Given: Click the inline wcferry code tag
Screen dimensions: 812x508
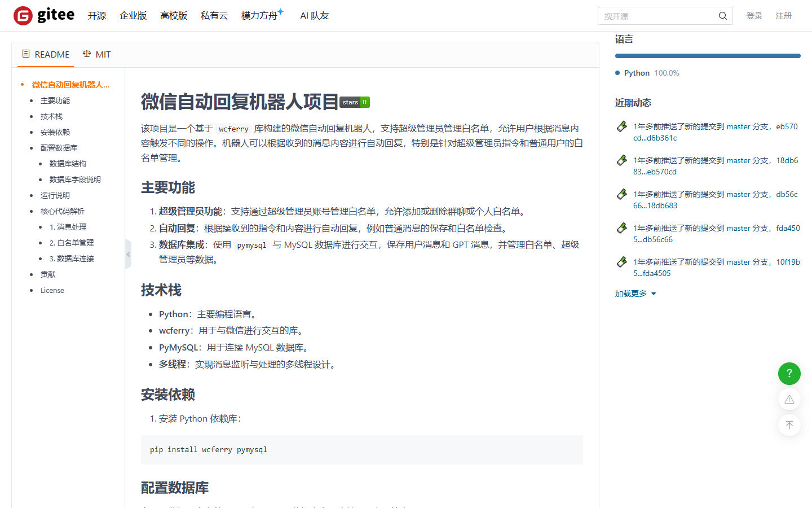Looking at the screenshot, I should coord(233,129).
